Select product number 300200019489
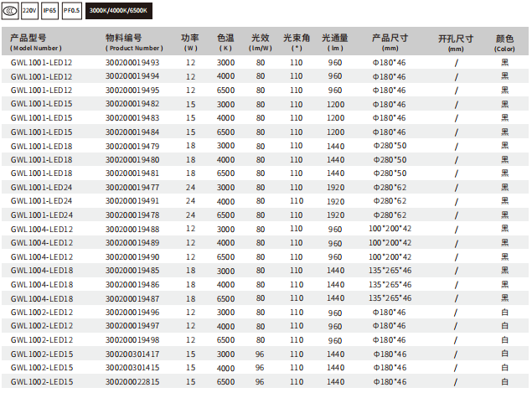This screenshot has height=393, width=532. [132, 243]
